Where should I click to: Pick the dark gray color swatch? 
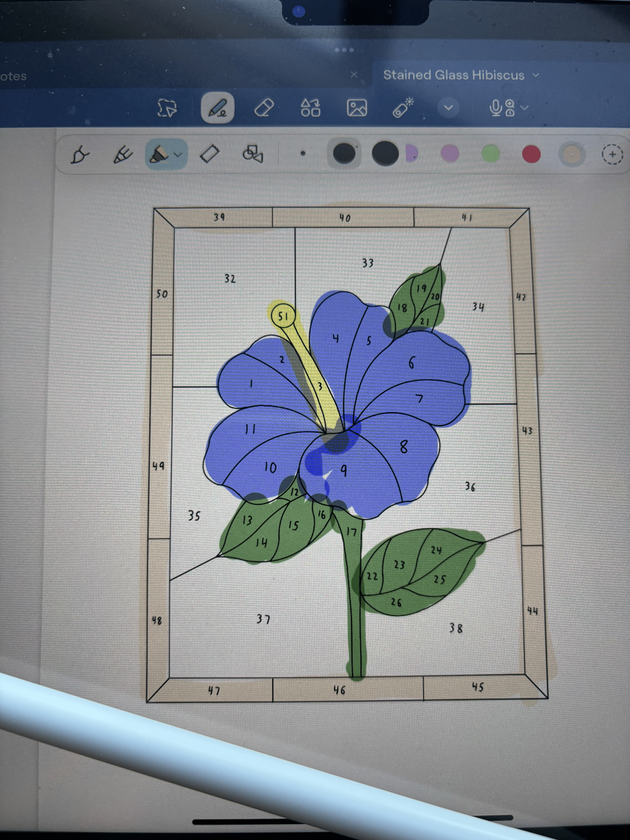(x=344, y=154)
